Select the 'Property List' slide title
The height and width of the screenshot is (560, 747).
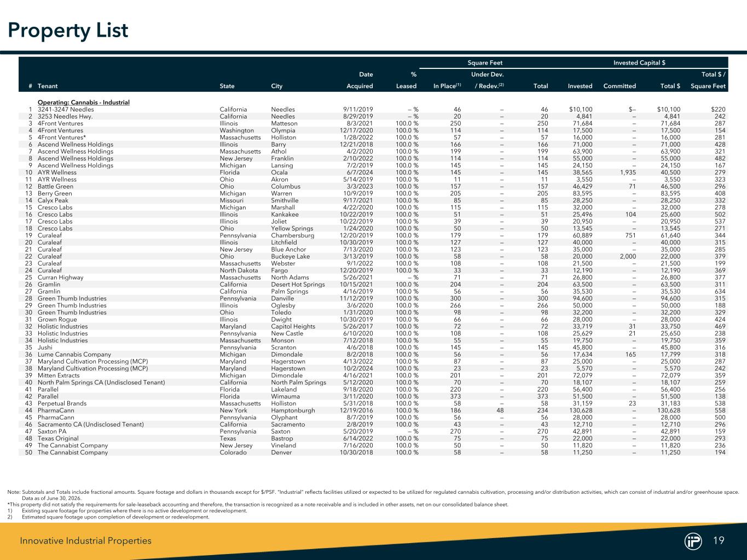(68, 30)
